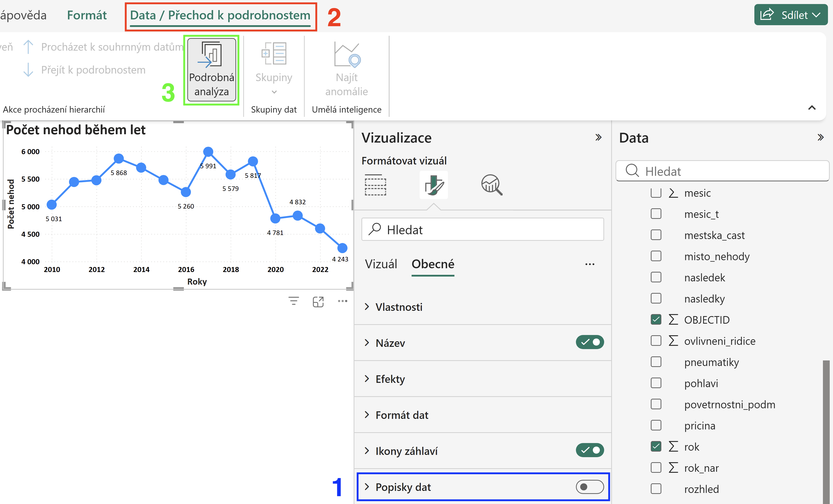
Task: Switch to the Formát ribbon tab
Action: point(86,15)
